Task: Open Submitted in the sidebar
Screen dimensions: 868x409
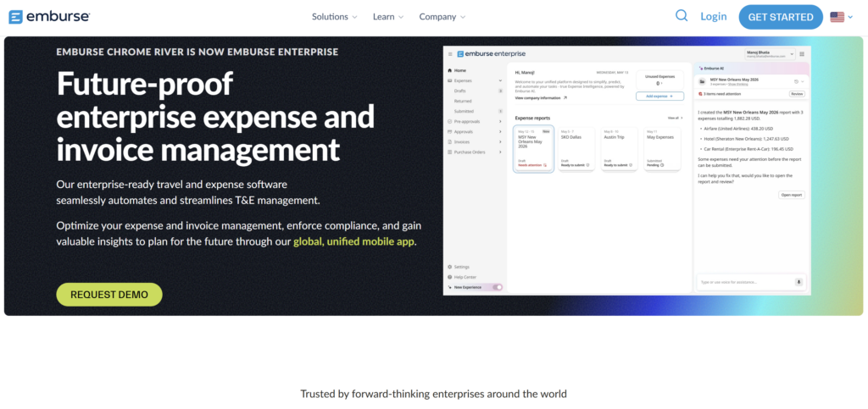Action: point(464,111)
